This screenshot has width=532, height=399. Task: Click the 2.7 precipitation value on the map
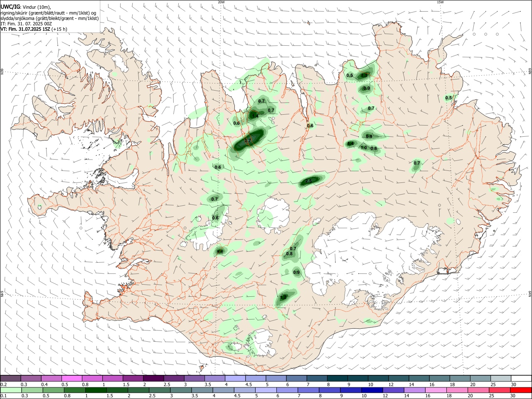click(248, 141)
